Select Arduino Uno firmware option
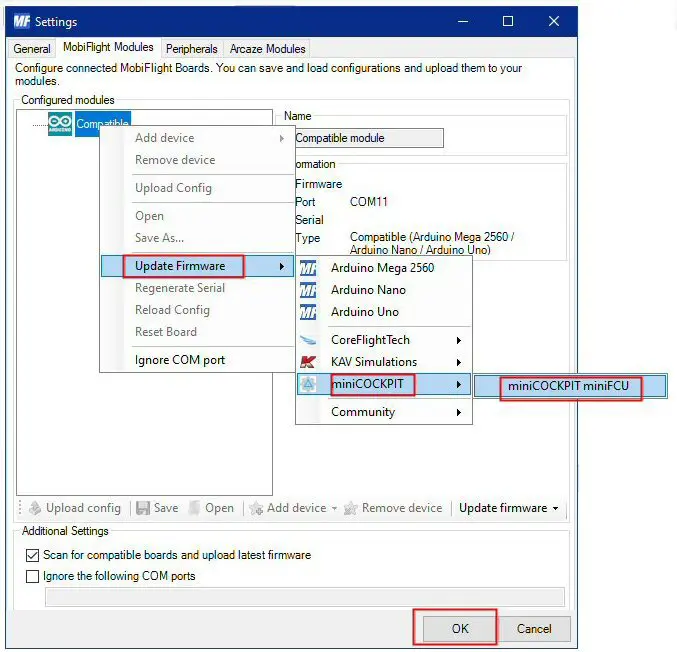The width and height of the screenshot is (677, 652). pyautogui.click(x=383, y=312)
